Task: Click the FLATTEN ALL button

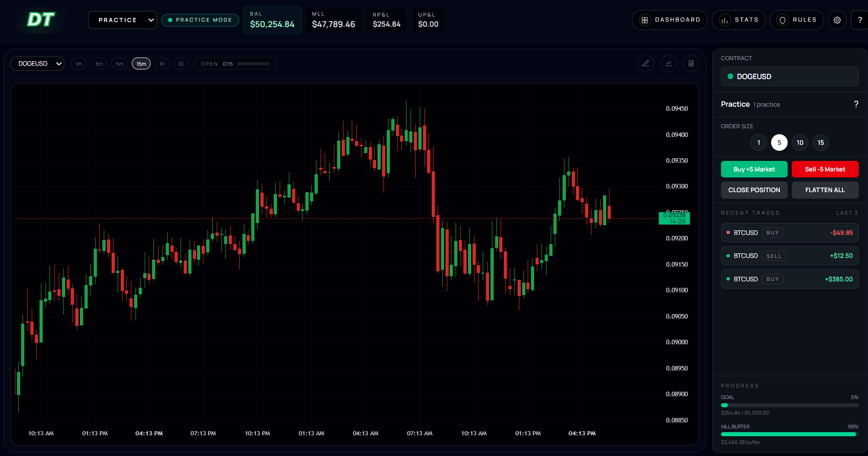Action: click(x=825, y=190)
